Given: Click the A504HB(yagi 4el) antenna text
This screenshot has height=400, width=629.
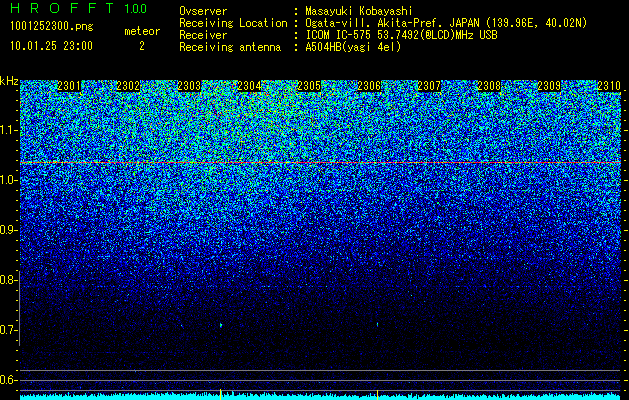Looking at the screenshot, I should coord(353,47).
